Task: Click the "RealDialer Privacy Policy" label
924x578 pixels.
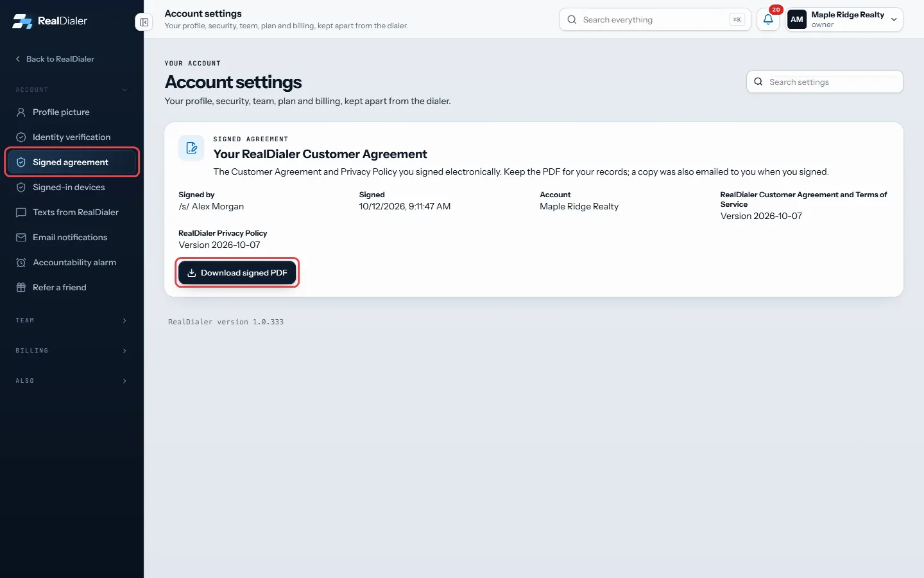Action: pyautogui.click(x=223, y=233)
